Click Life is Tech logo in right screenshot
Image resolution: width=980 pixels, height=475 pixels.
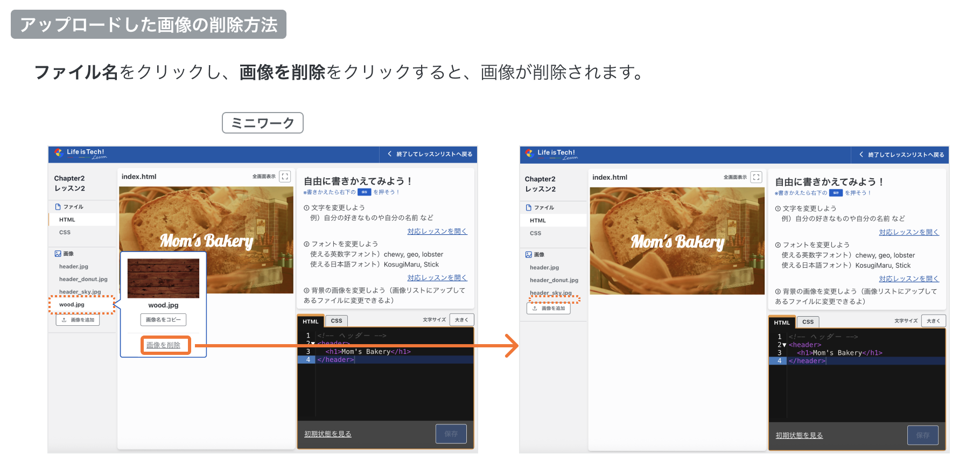tap(529, 153)
